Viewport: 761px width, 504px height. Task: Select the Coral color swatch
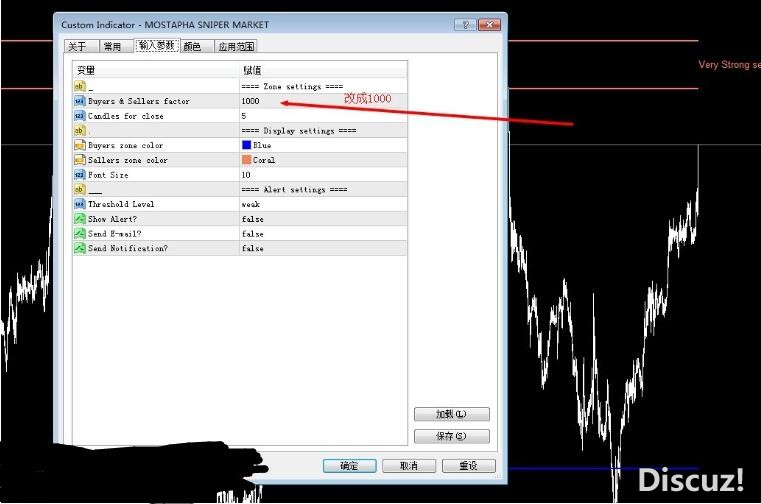(246, 160)
